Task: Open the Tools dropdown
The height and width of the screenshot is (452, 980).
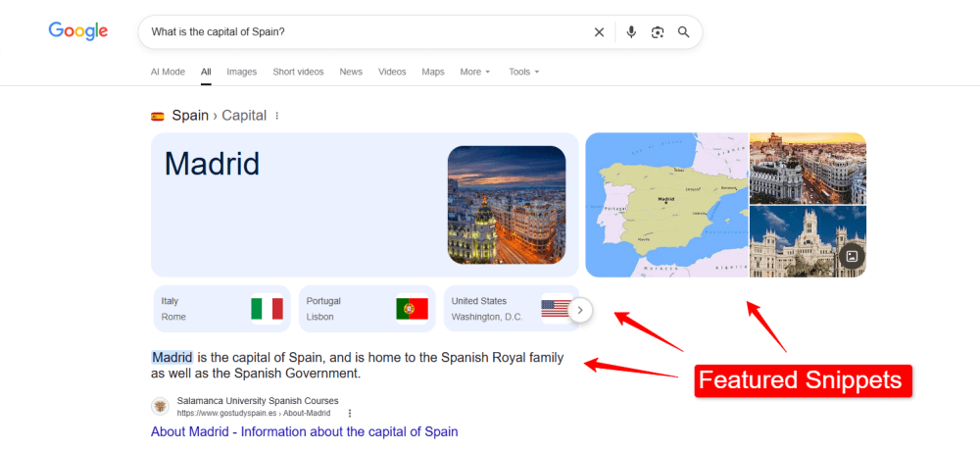Action: click(x=523, y=72)
